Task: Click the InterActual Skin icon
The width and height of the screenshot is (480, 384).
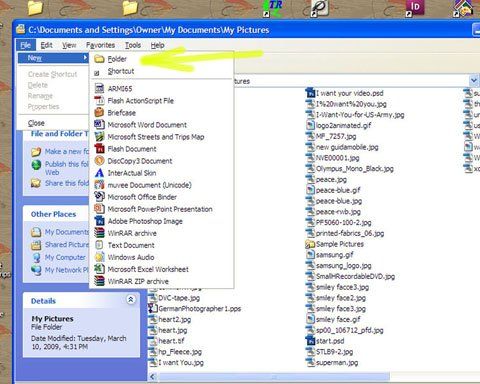Action: click(x=99, y=173)
